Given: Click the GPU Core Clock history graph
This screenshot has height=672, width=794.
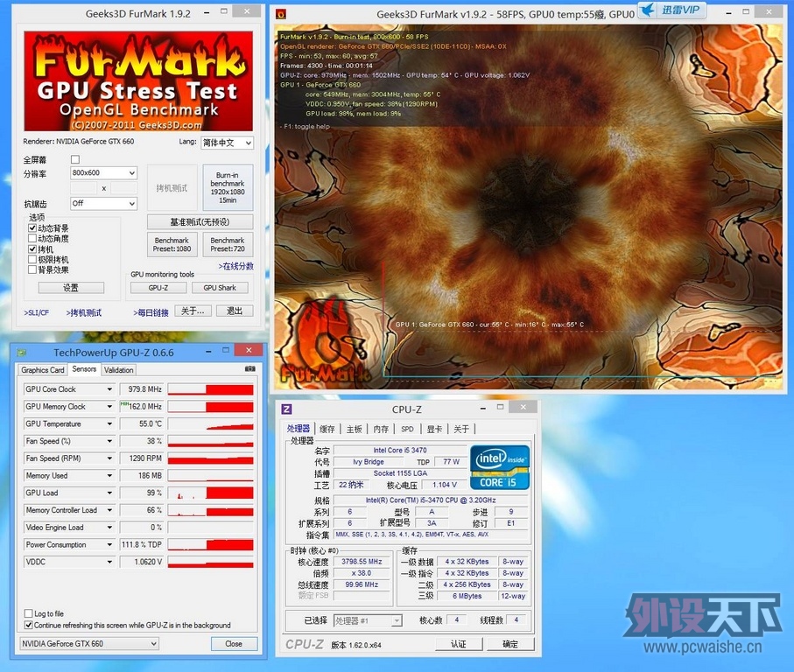Looking at the screenshot, I should point(211,389).
